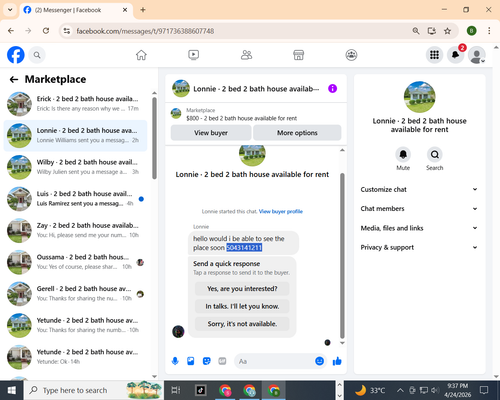Open the purple conversation information icon
Image resolution: width=500 pixels, height=400 pixels.
[x=332, y=89]
